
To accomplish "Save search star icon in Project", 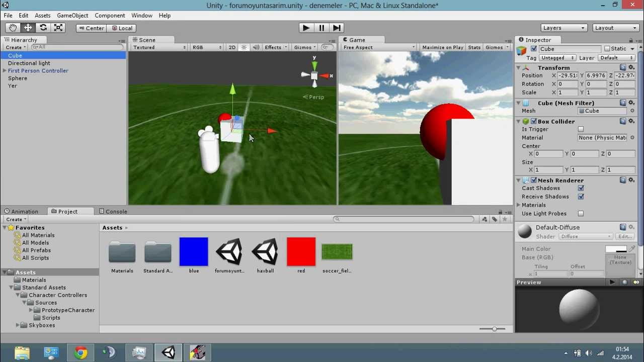I will (505, 219).
